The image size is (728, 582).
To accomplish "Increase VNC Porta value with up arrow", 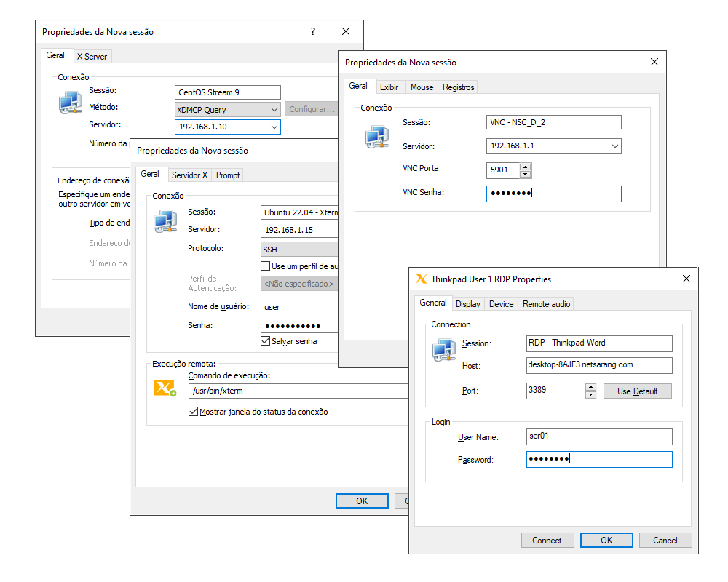I will [525, 167].
